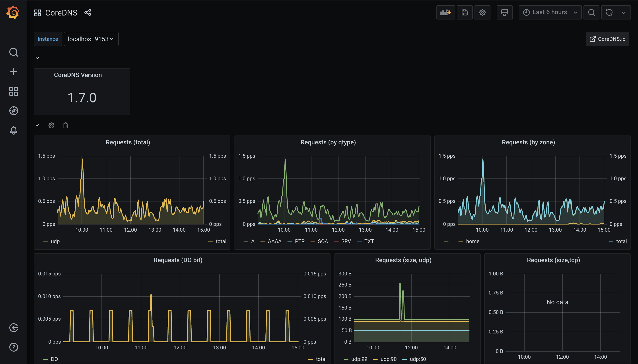
Task: Toggle the AAAA series in the qtype legend
Action: 274,241
